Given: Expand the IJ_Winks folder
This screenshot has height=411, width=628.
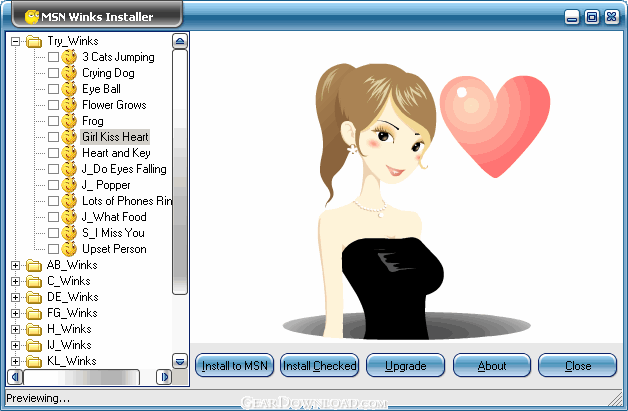Looking at the screenshot, I should 15,345.
